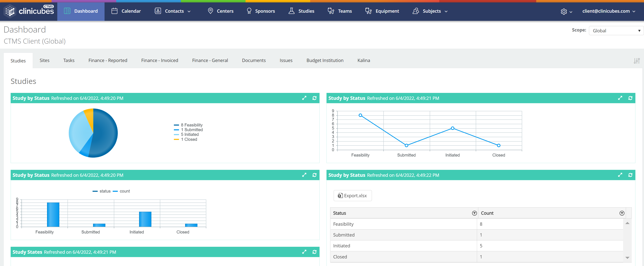Open the client@clinicubes.com account menu
The height and width of the screenshot is (266, 644).
[609, 11]
